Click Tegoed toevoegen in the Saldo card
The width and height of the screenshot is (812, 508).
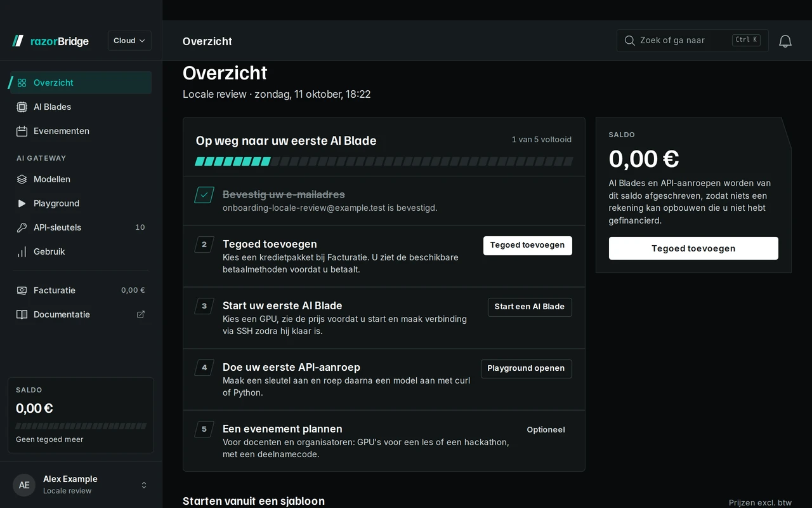693,248
